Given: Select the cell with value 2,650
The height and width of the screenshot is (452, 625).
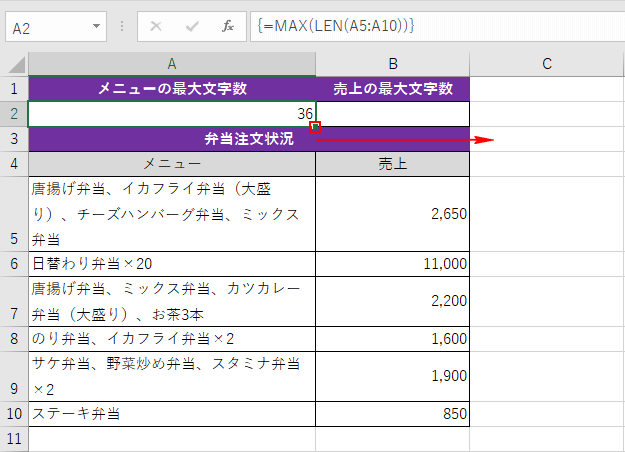Looking at the screenshot, I should pos(393,214).
